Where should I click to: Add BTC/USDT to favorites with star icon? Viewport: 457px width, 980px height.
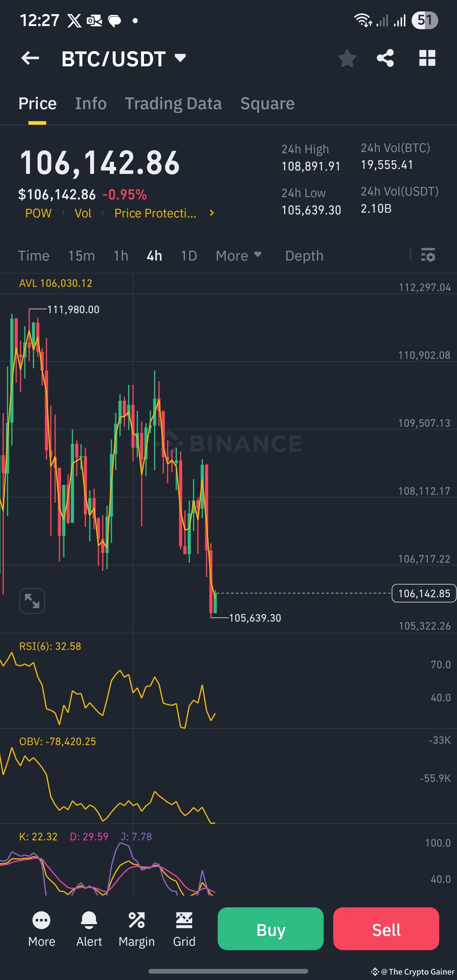click(x=347, y=58)
